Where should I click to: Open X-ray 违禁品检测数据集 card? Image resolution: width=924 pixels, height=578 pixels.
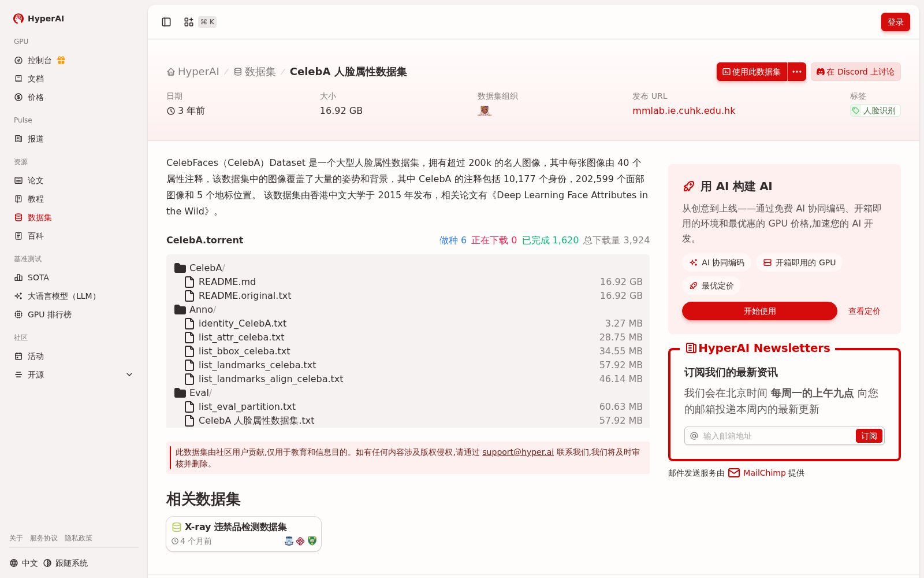[x=244, y=534]
